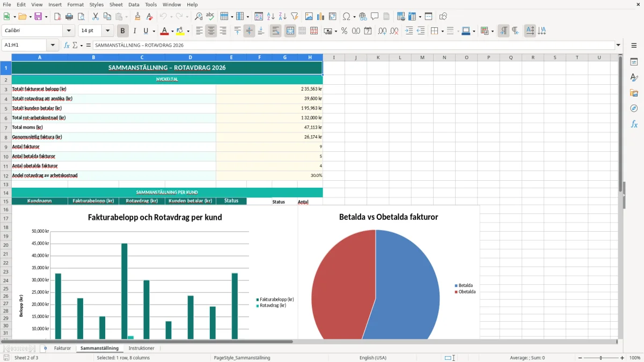The height and width of the screenshot is (362, 644).
Task: Switch to the Fakturor sheet tab
Action: [x=62, y=348]
